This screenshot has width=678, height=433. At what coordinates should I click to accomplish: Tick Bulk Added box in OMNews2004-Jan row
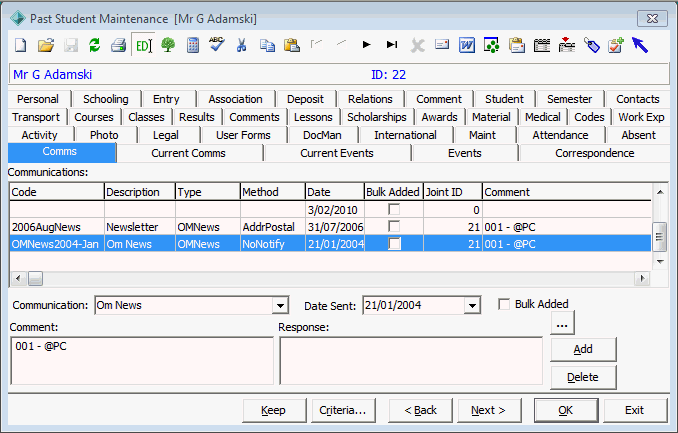(x=394, y=244)
